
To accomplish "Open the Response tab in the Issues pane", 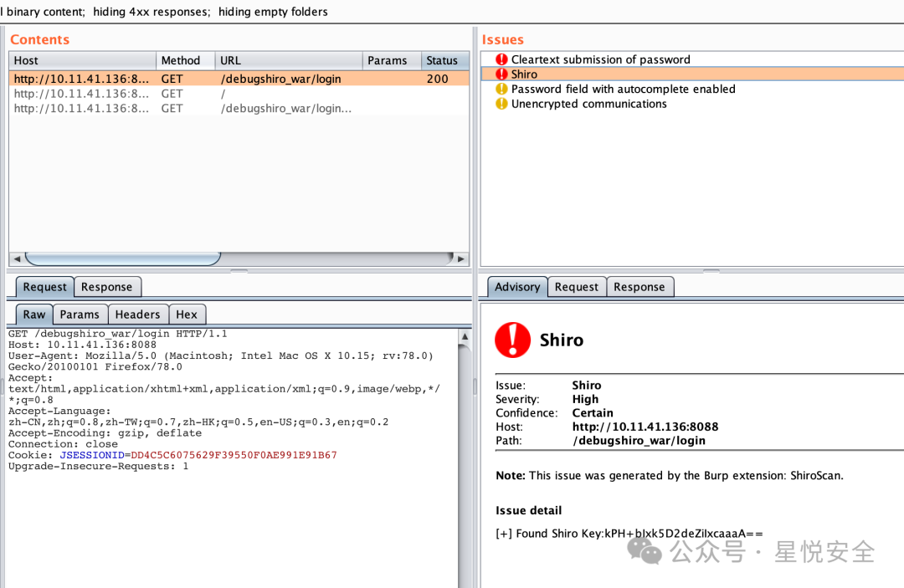I will (x=639, y=287).
